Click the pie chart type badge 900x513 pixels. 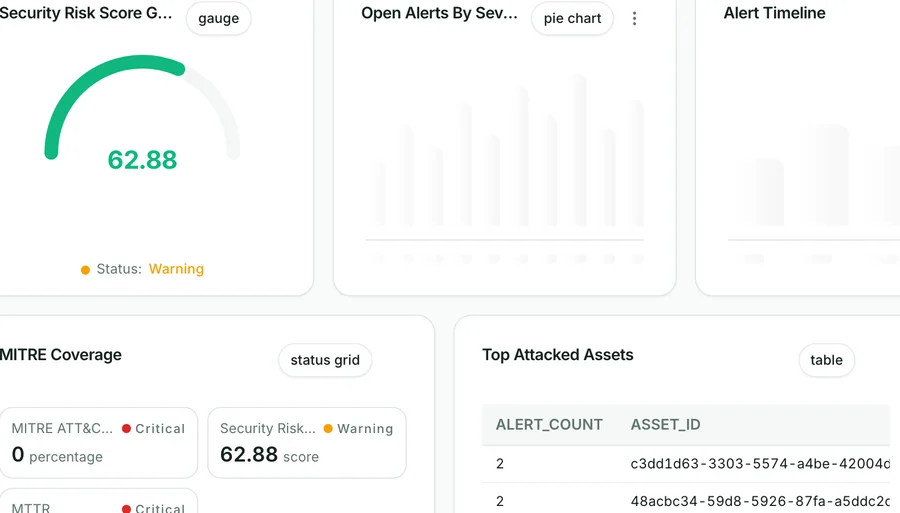pyautogui.click(x=572, y=18)
